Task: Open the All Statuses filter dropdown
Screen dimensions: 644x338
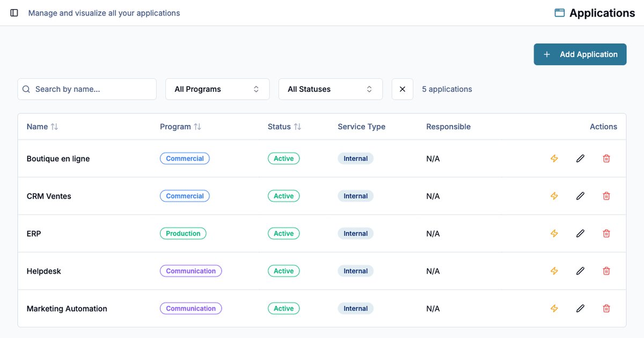Action: pos(331,89)
